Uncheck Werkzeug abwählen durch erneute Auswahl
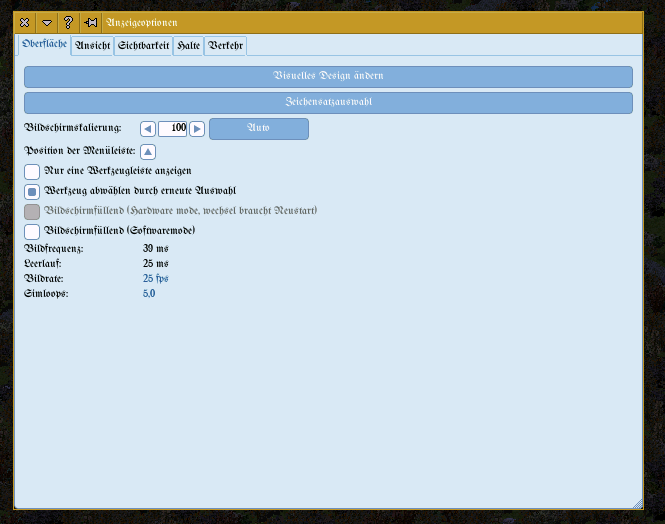 tap(32, 191)
